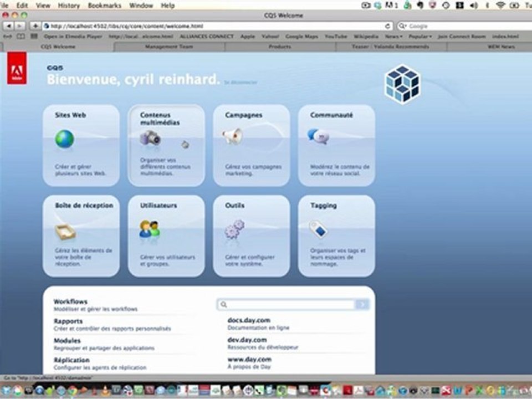
Task: Click the Wi-Fi icon in menu bar
Action: pyautogui.click(x=500, y=5)
